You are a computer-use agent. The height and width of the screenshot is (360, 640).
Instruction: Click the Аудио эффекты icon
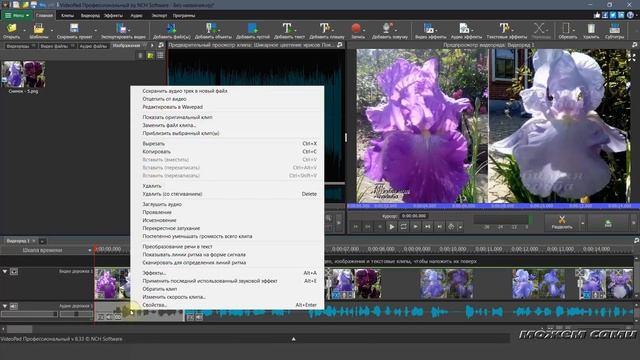click(464, 28)
